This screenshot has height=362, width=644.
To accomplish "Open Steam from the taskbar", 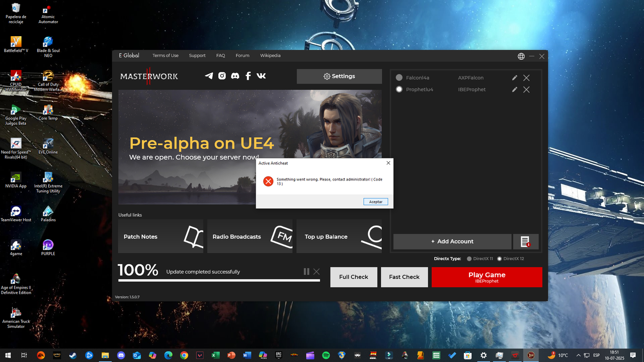I will point(73,355).
